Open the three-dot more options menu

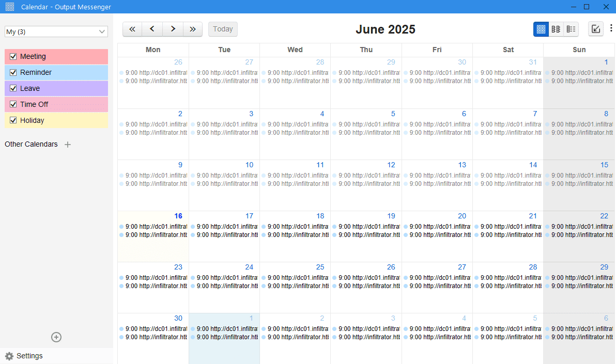611,28
